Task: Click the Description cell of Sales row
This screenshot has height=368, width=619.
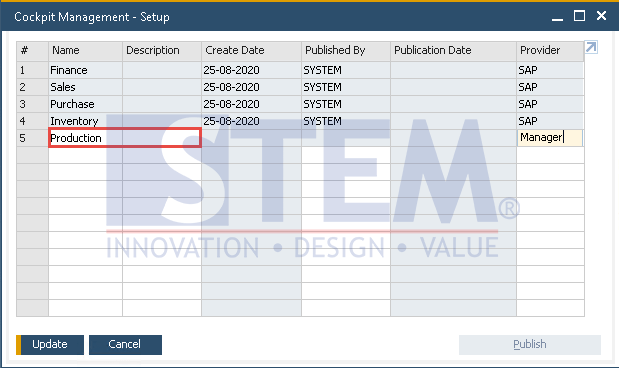Action: coord(162,87)
